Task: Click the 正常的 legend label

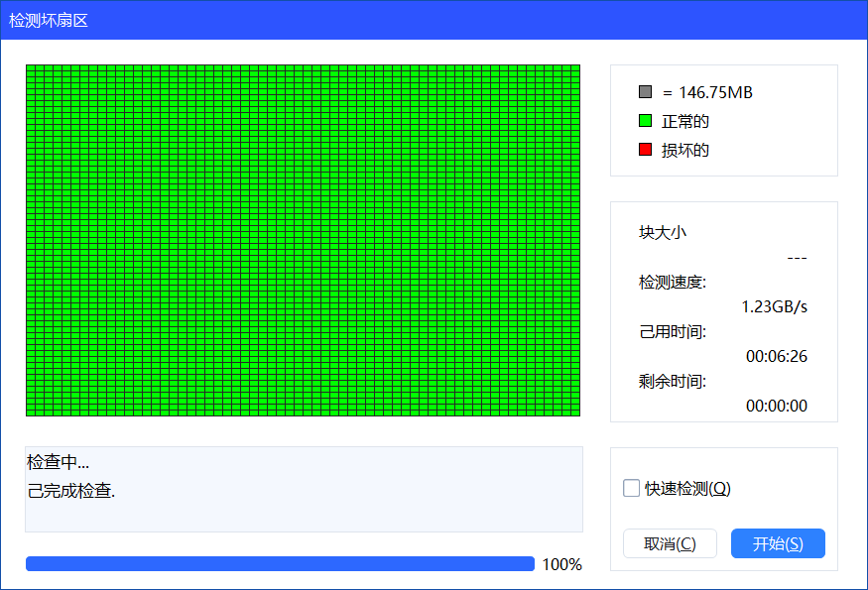Action: pyautogui.click(x=685, y=121)
